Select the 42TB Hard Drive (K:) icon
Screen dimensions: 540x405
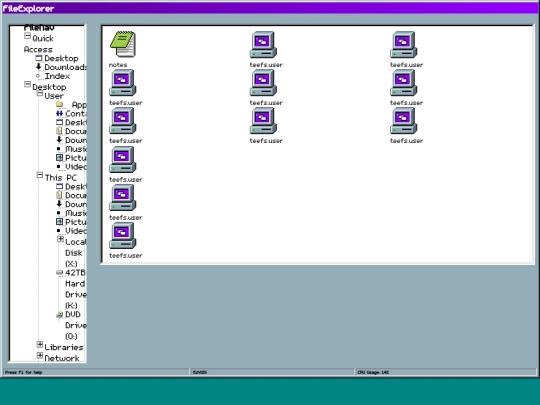[x=60, y=272]
